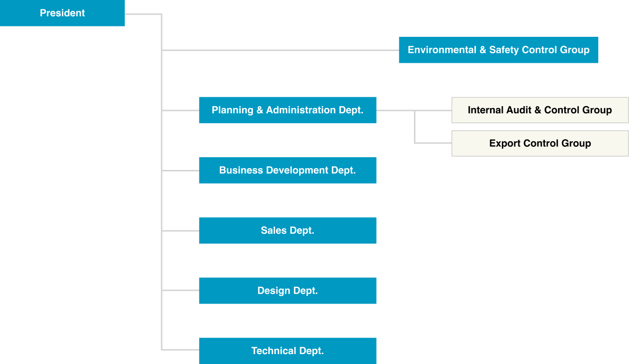Click the Sales Dept. box
This screenshot has width=629, height=364.
click(287, 230)
